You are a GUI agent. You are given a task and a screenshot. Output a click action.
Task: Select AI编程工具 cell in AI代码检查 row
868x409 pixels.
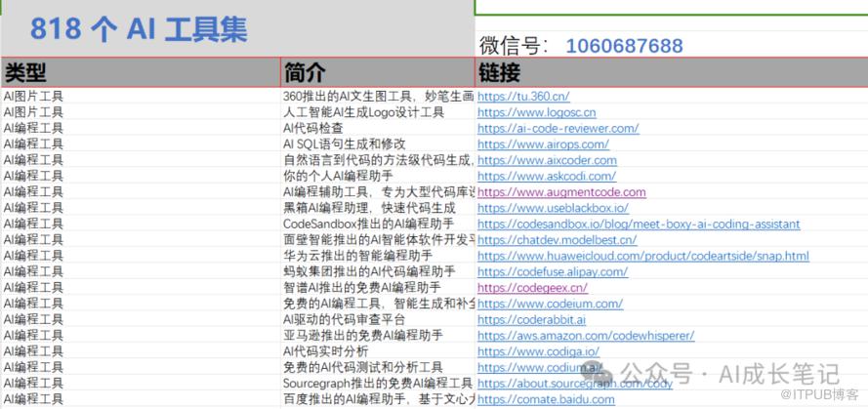point(141,129)
